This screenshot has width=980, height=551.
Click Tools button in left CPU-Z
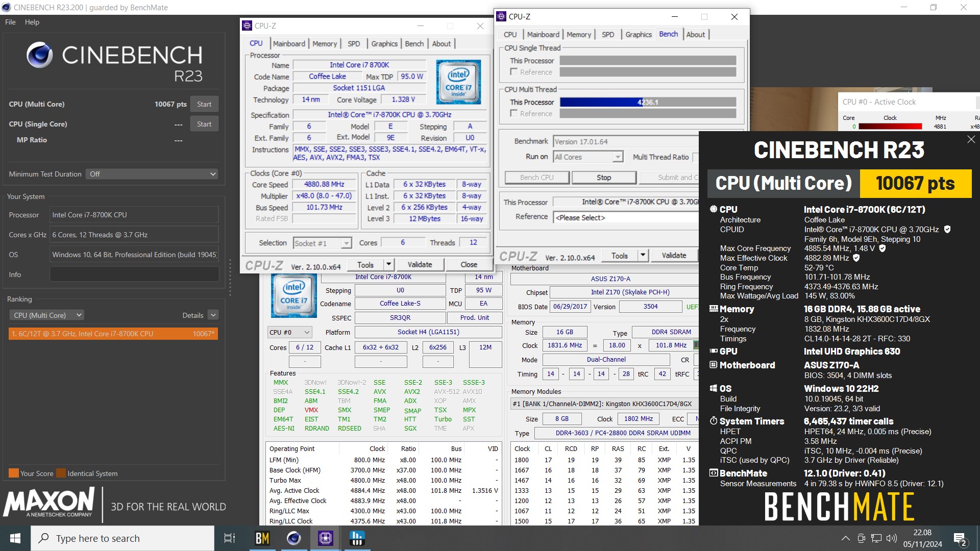(365, 265)
